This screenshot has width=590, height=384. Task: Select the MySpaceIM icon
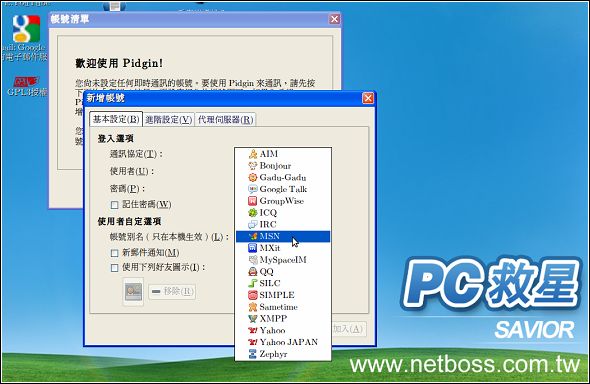coord(253,260)
